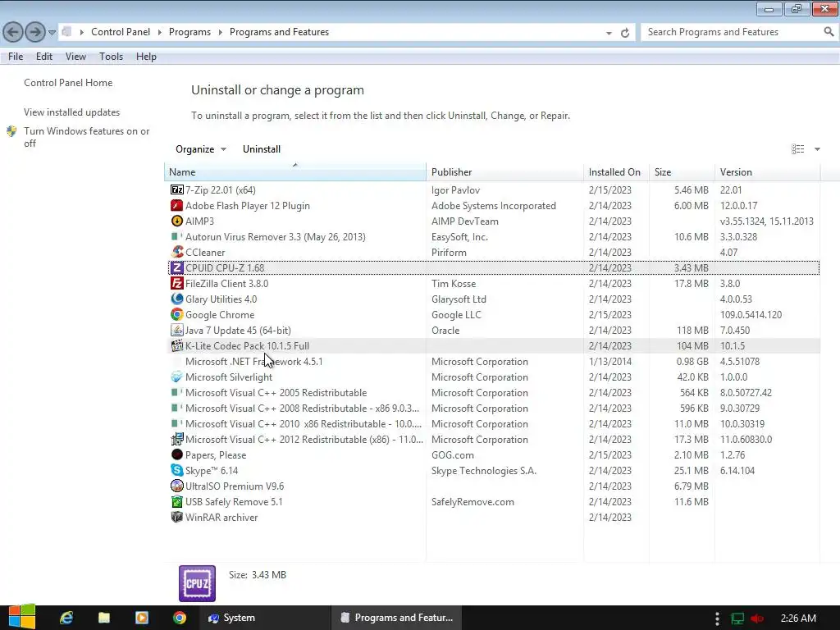Refresh the Programs and Features list
Screen dimensions: 840x630
pyautogui.click(x=624, y=33)
